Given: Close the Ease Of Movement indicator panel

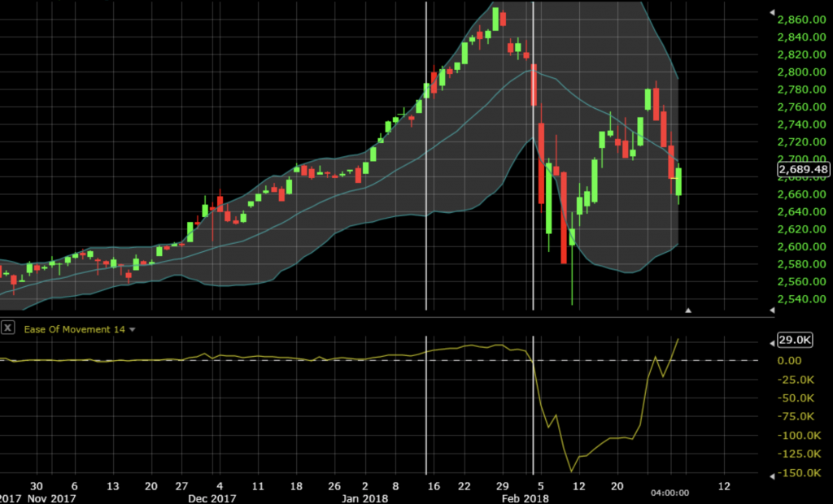Looking at the screenshot, I should tap(8, 328).
